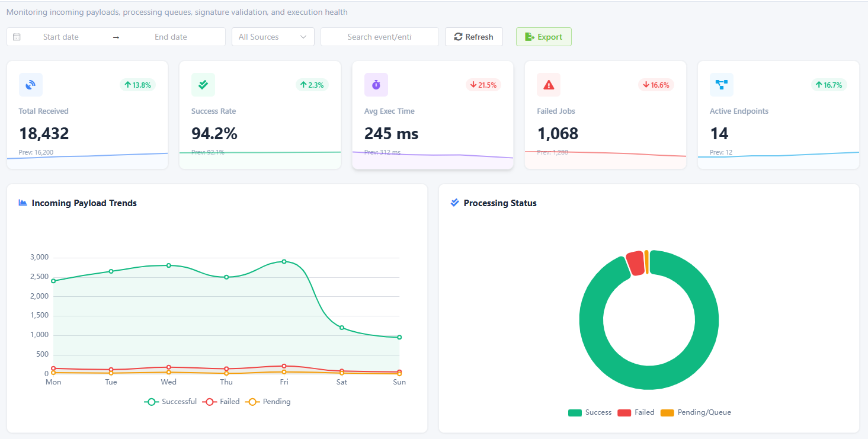Click the Success Rate double-check icon
This screenshot has width=868, height=439.
(203, 85)
